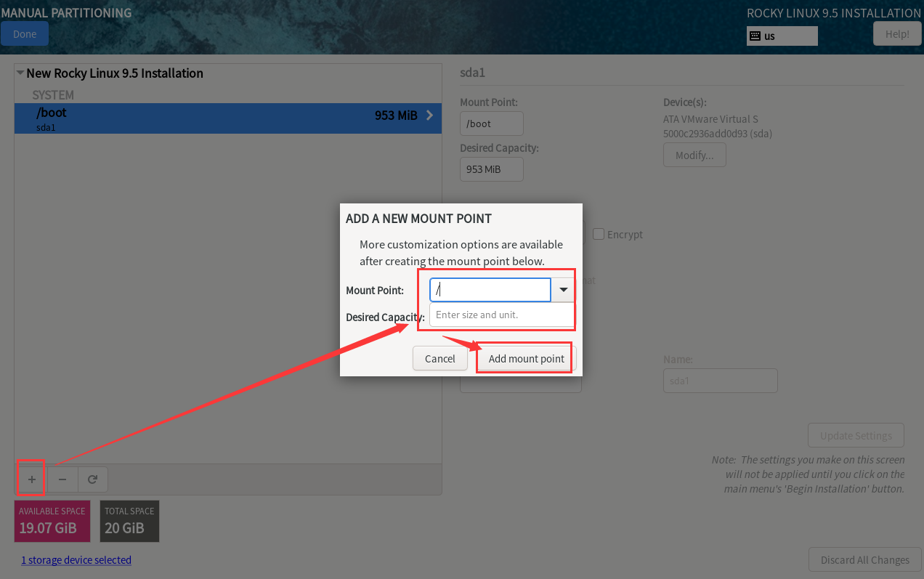Click the Discard All Changes button
Image resolution: width=924 pixels, height=579 pixels.
[865, 559]
